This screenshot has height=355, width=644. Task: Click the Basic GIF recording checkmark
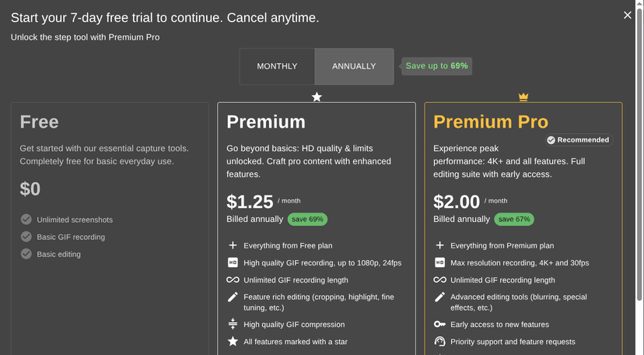[26, 237]
